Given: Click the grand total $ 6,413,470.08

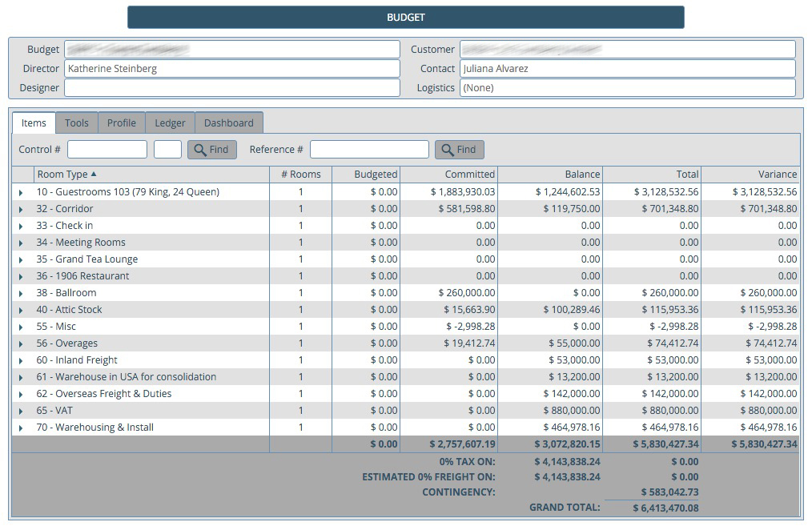Looking at the screenshot, I should click(666, 508).
